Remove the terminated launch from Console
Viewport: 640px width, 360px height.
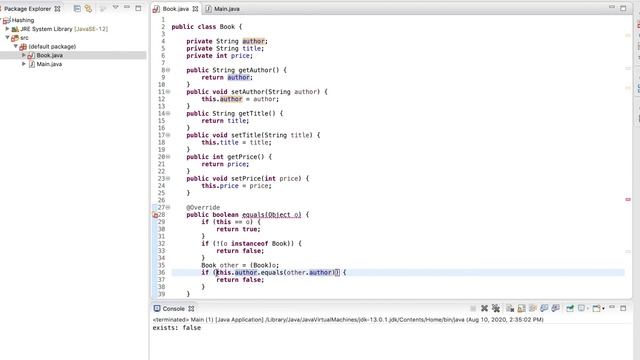point(484,309)
